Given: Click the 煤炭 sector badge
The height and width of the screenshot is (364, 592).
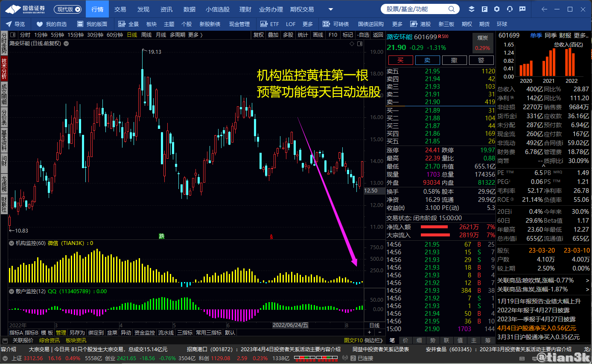Looking at the screenshot, I should (x=482, y=43).
